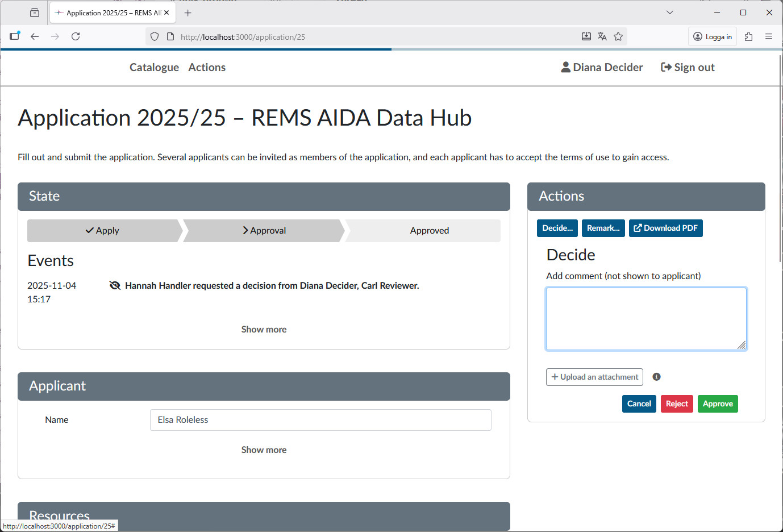Click the Diana Decider user icon
783x532 pixels.
(x=565, y=67)
